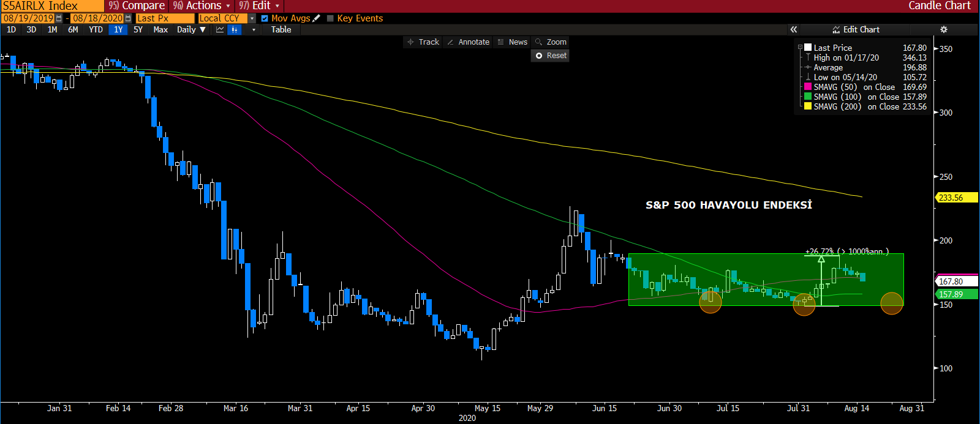Screen dimensions: 980x424
Task: Click the News list icon
Action: pos(501,42)
